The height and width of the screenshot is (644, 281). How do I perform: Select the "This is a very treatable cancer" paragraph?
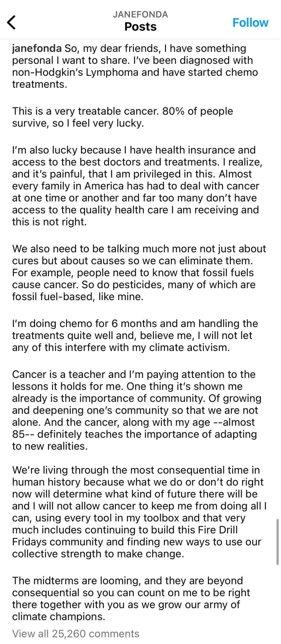(122, 117)
